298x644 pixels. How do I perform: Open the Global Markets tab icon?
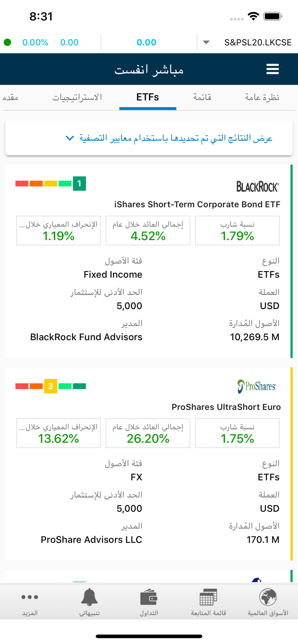267,597
